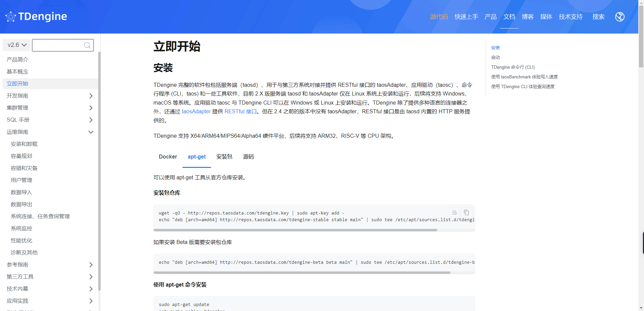The width and height of the screenshot is (644, 311).
Task: Open 媒体 in top navigation
Action: tap(546, 17)
